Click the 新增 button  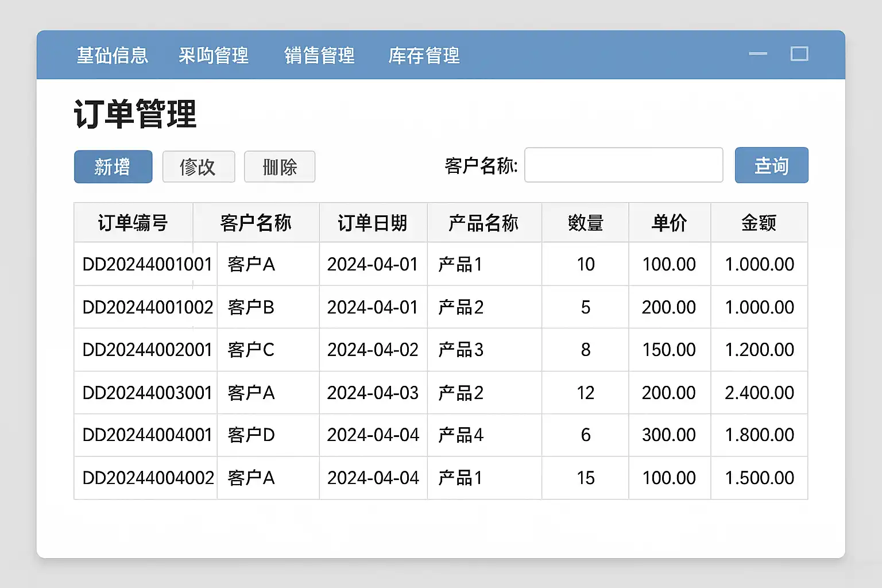coord(113,167)
